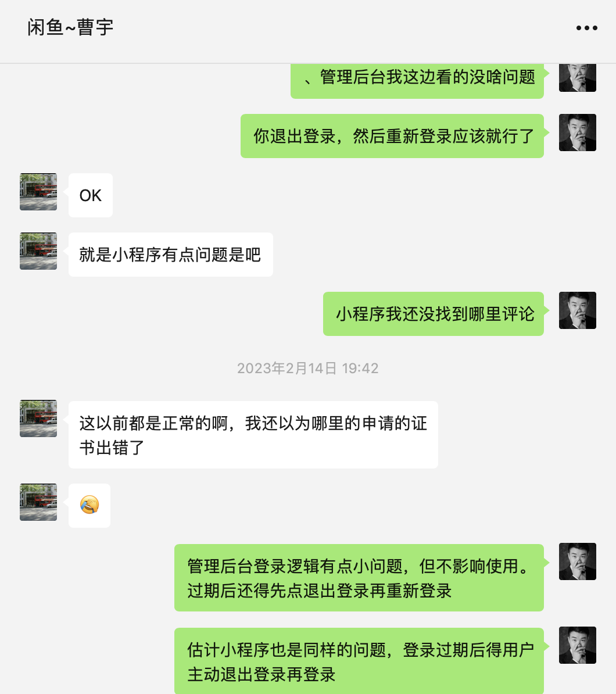Select the 你退出登录，然后重新登录 green bubble
Screen dimensions: 616x694
(392, 136)
